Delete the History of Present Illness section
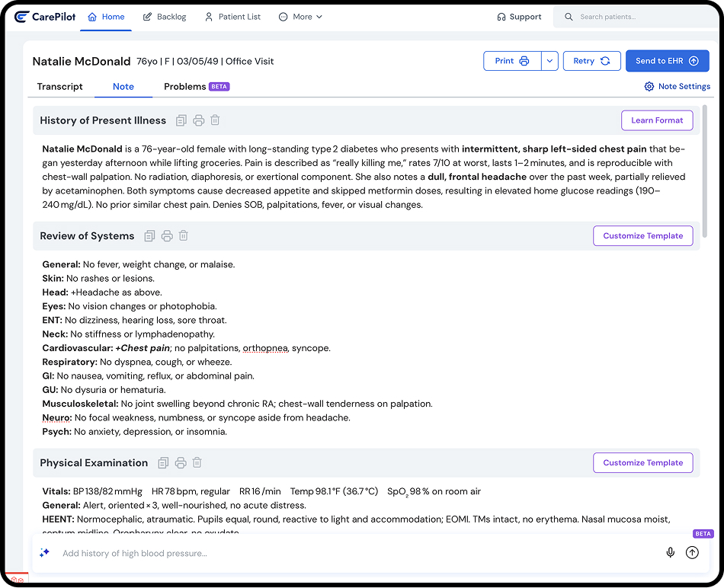Screen dimensions: 724x588 [x=214, y=120]
